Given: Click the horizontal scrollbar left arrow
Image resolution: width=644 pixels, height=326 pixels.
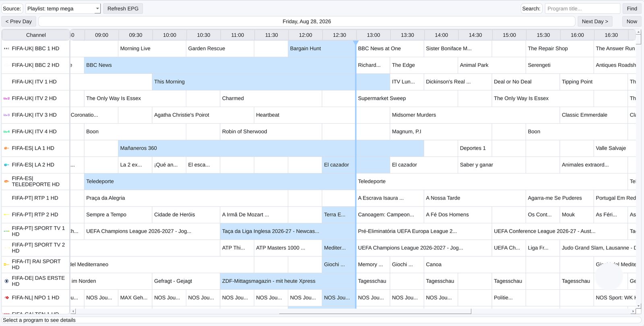Looking at the screenshot, I should pyautogui.click(x=73, y=311).
